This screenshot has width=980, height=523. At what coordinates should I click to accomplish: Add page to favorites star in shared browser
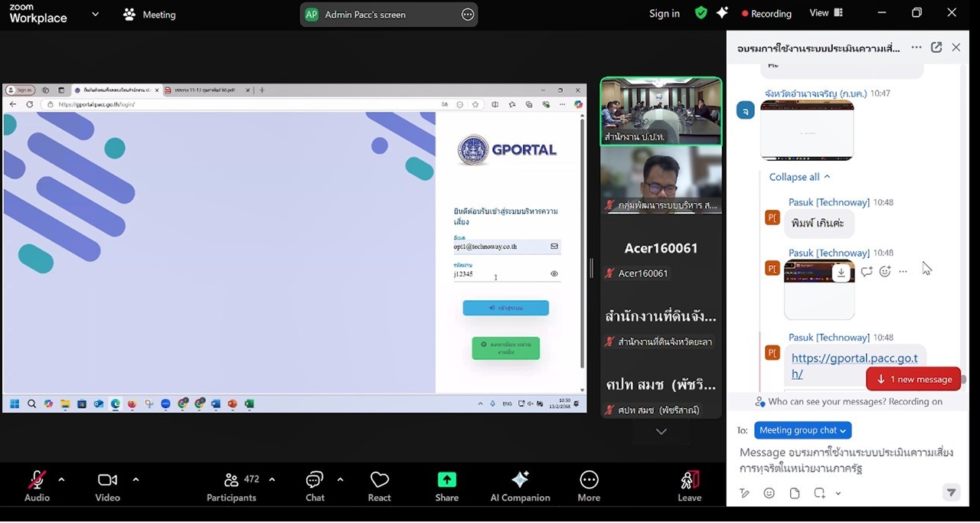coord(475,104)
